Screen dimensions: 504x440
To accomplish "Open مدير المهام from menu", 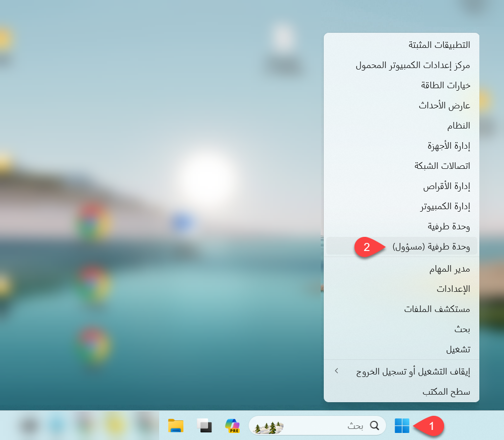I will click(401, 269).
